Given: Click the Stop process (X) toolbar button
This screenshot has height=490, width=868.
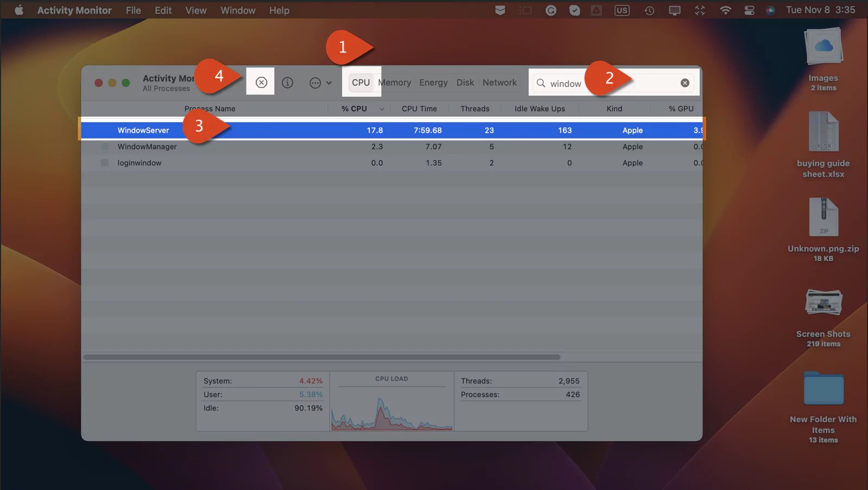Looking at the screenshot, I should 261,83.
